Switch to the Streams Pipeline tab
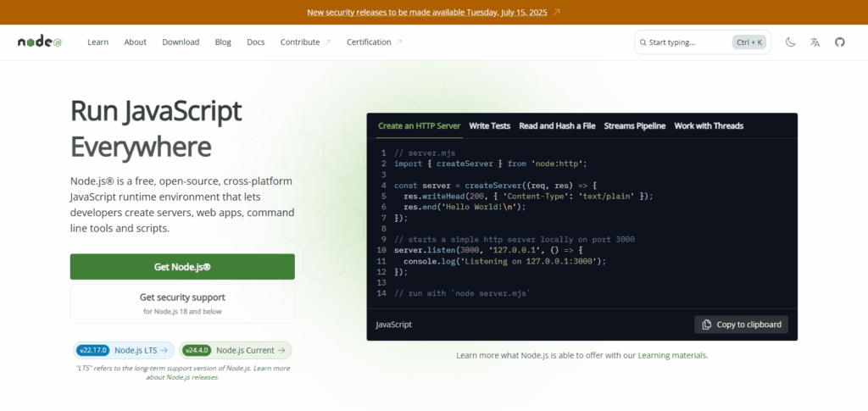This screenshot has height=411, width=868. (634, 126)
